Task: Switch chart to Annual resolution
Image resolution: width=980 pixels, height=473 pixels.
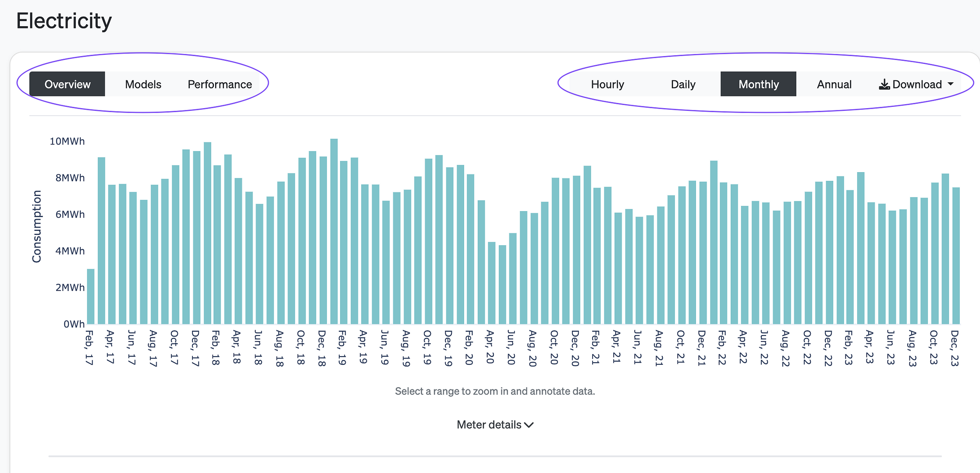Action: tap(834, 84)
